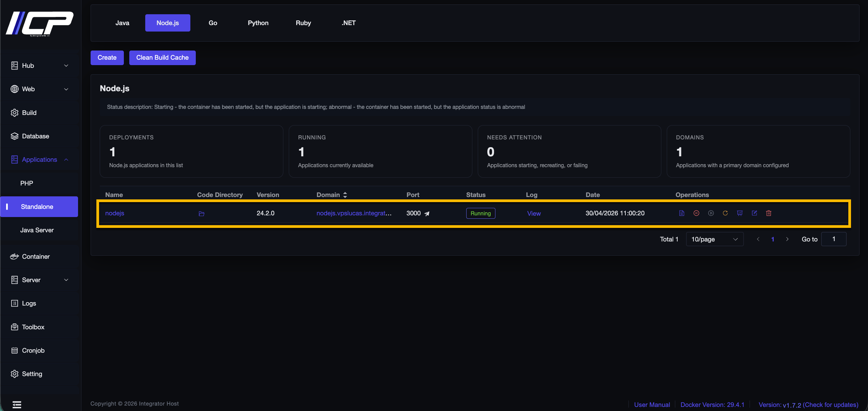Open the nodejs application name link

pyautogui.click(x=115, y=213)
